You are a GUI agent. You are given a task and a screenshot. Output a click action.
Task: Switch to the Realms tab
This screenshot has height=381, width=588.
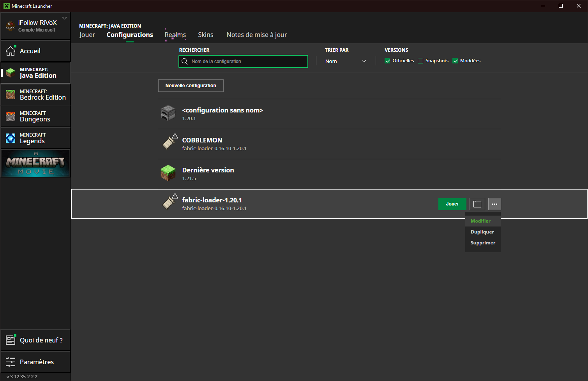175,35
